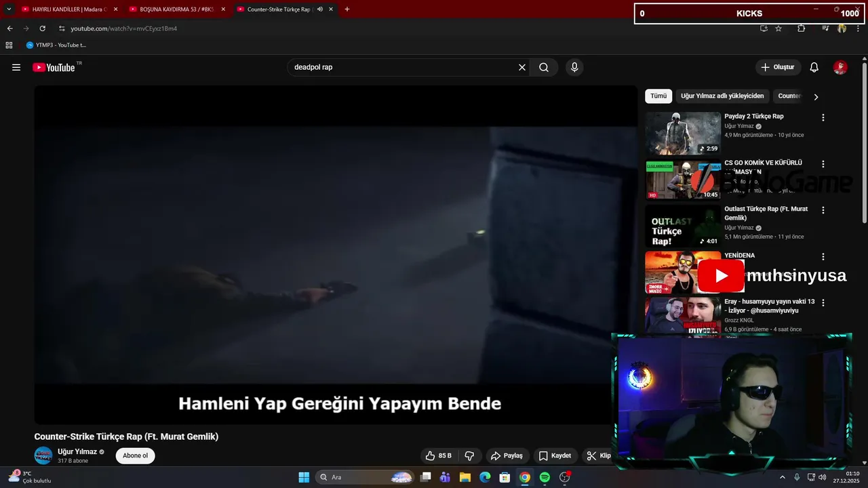
Task: Open the Chrome apps grid shortcut
Action: (9, 45)
